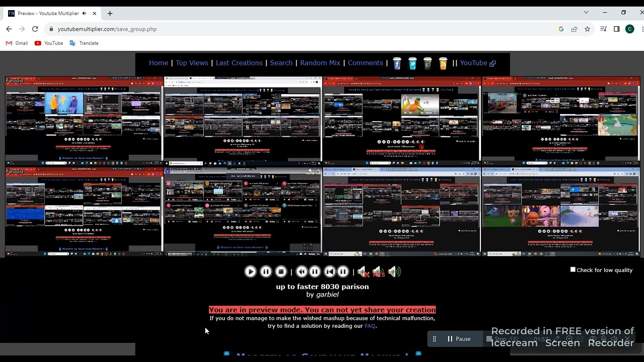Reload the page in Chrome
This screenshot has height=362, width=644.
pyautogui.click(x=35, y=29)
